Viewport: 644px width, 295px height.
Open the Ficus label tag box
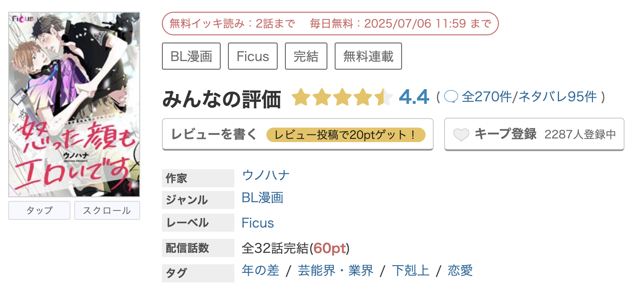(x=253, y=57)
